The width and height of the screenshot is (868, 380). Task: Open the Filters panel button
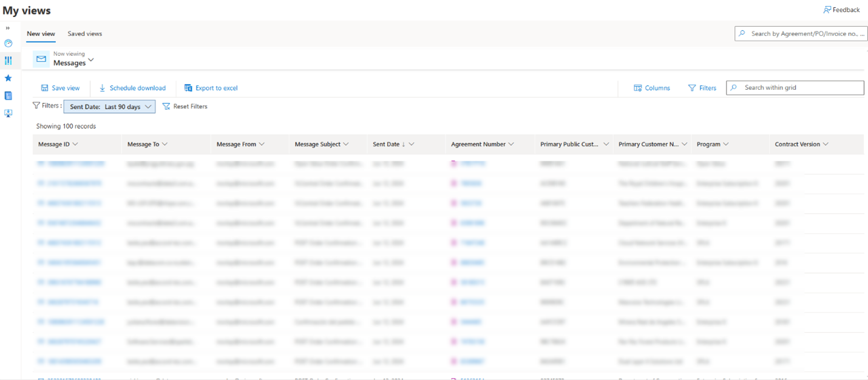pos(702,88)
